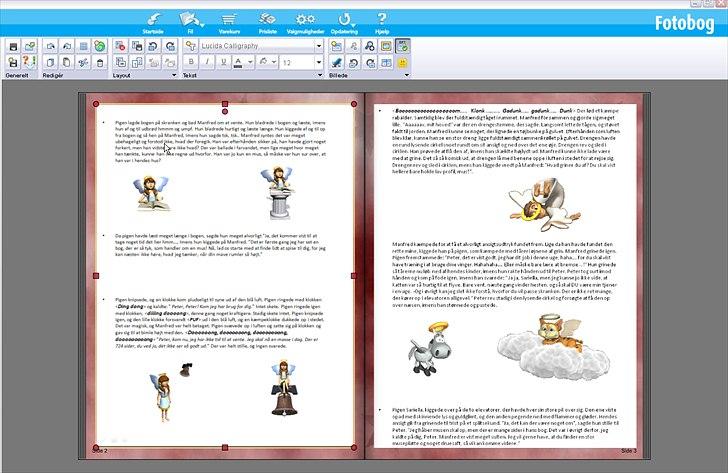
Task: Open the Prisliste price list
Action: [x=267, y=23]
